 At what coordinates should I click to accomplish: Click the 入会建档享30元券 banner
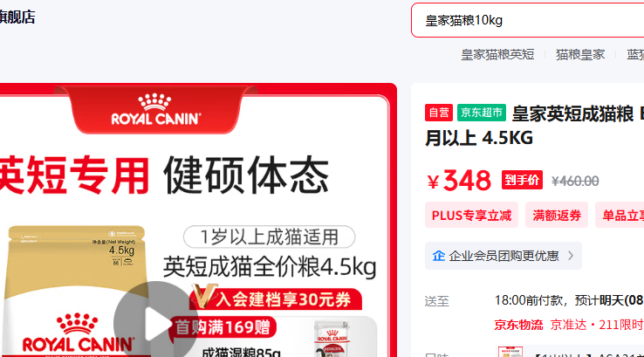(276, 299)
